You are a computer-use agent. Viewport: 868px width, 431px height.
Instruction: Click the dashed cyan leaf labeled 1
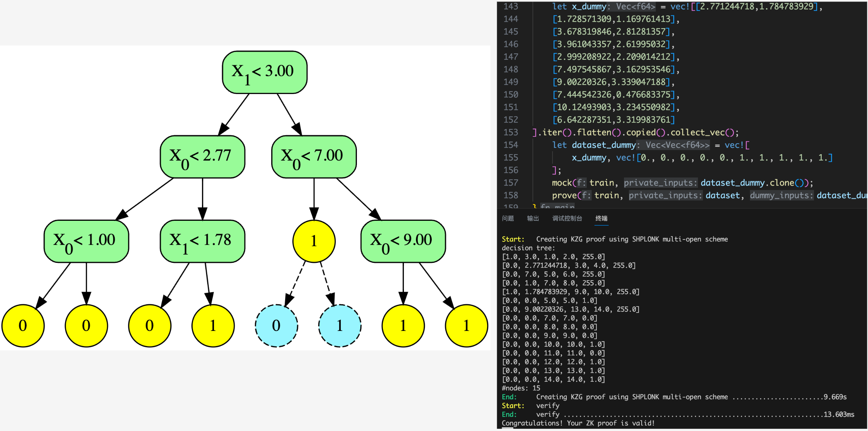coord(340,326)
